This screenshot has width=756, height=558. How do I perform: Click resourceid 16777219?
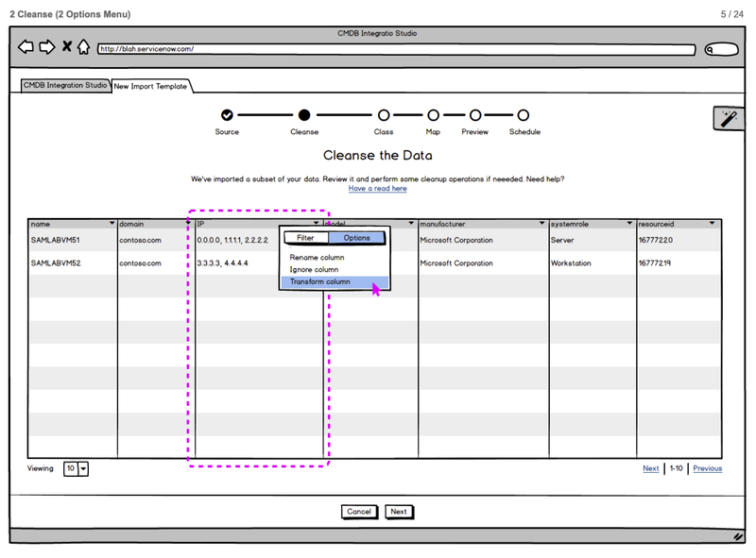pyautogui.click(x=654, y=263)
